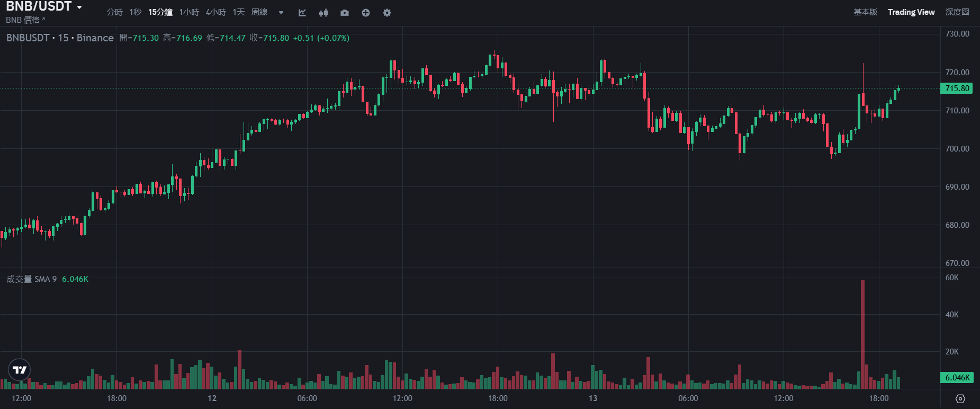Expand more time intervals dropdown arrow
Image resolution: width=980 pixels, height=409 pixels.
[281, 13]
